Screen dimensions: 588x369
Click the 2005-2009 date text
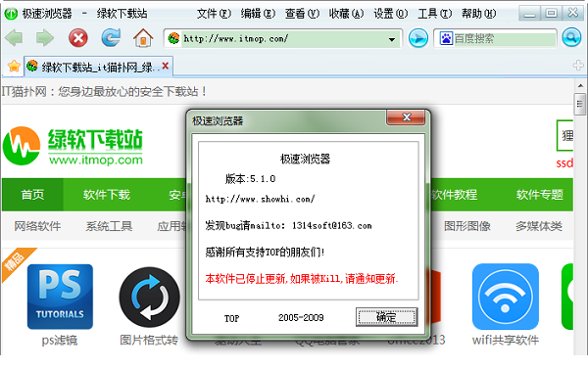(301, 318)
